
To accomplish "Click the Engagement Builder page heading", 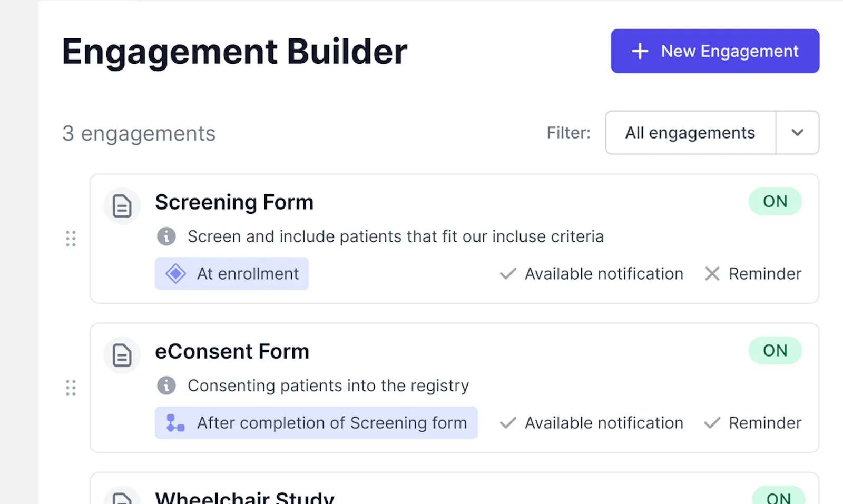I will pos(234,52).
